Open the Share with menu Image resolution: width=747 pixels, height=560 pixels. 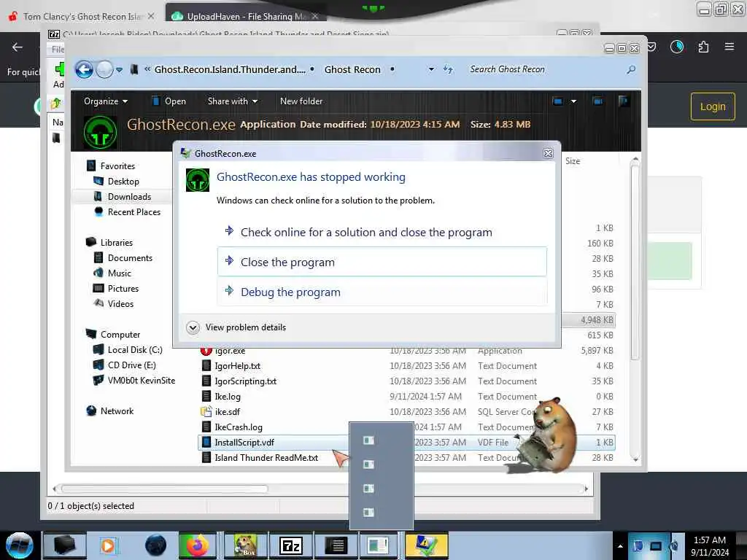tap(233, 101)
